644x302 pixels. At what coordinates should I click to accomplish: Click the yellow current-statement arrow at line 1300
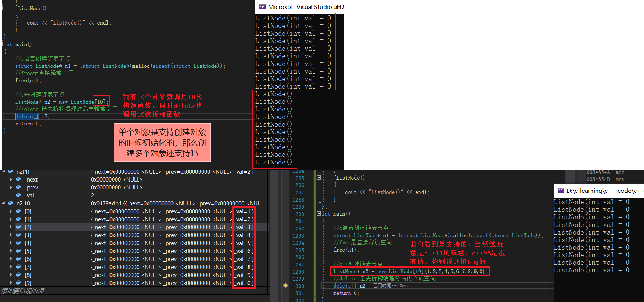286,286
